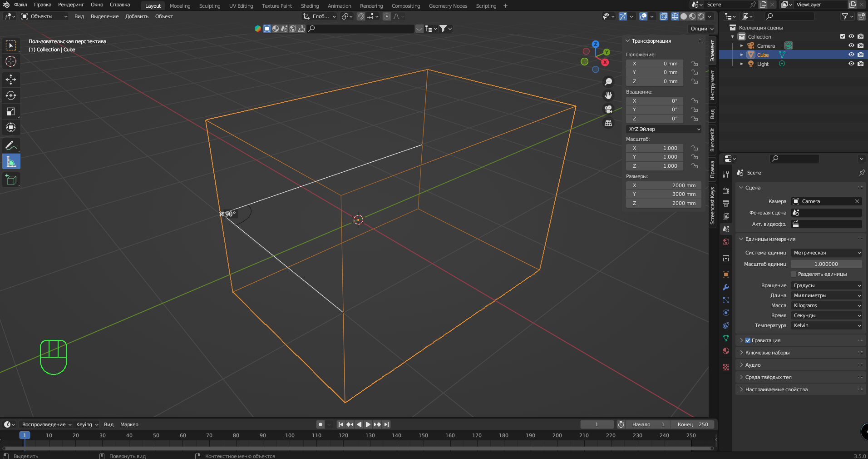Image resolution: width=868 pixels, height=459 pixels.
Task: Activate the Scale tool
Action: click(x=11, y=112)
